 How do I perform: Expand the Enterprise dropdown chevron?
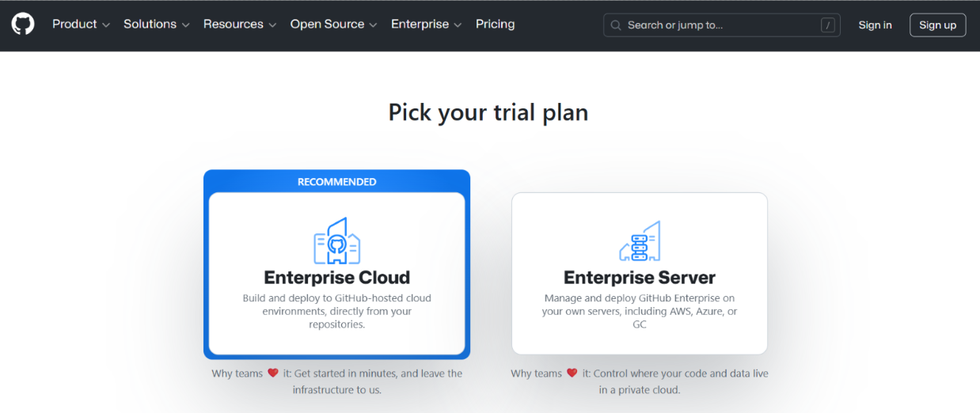click(458, 25)
